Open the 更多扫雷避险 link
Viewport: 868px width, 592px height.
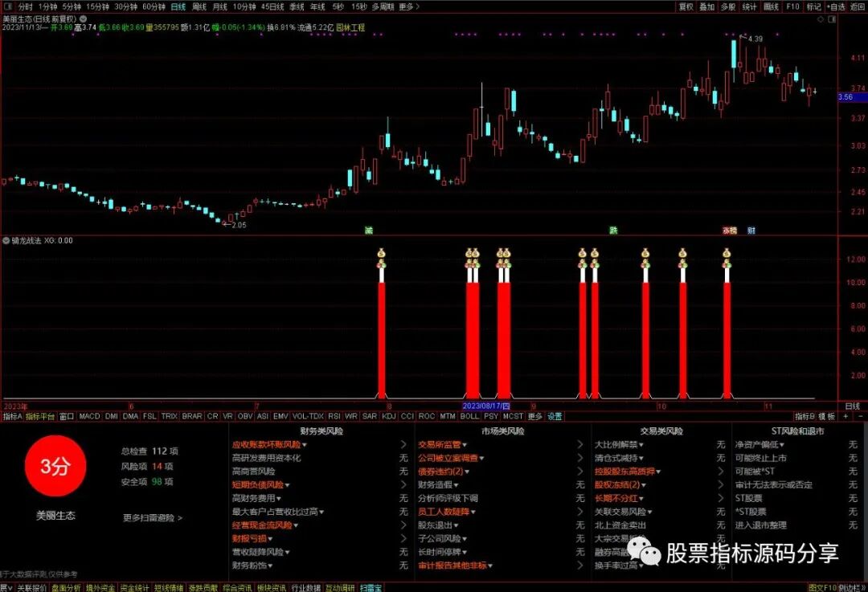click(x=153, y=518)
